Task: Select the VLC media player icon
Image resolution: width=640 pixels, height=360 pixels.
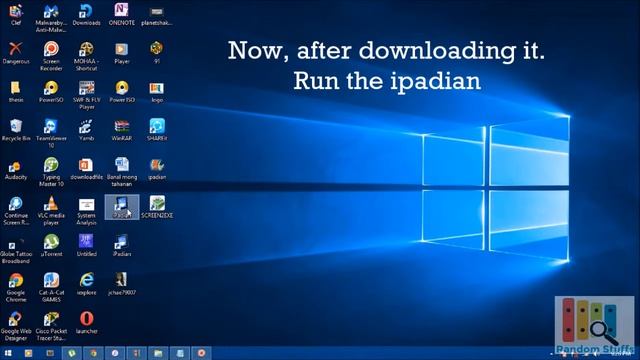Action: tap(51, 211)
